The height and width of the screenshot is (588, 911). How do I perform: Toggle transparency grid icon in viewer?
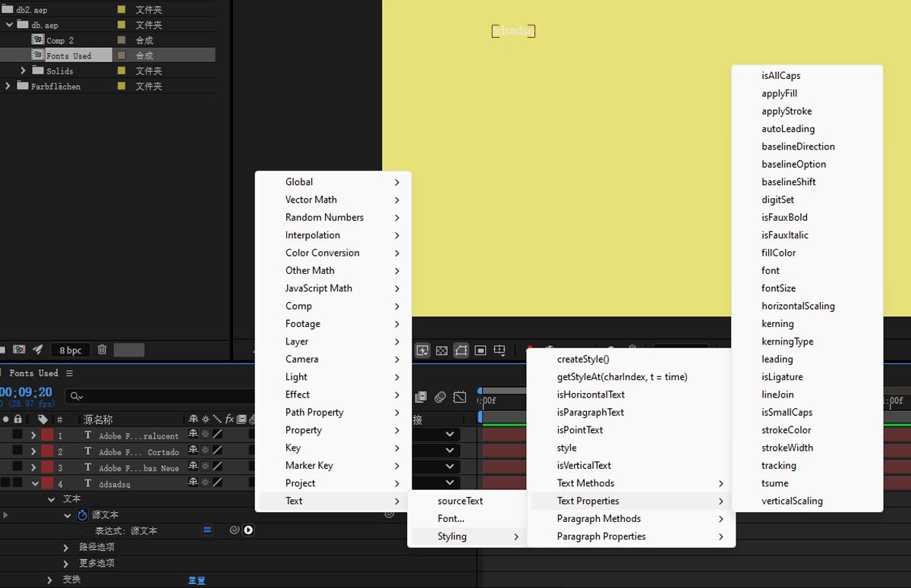click(x=442, y=351)
